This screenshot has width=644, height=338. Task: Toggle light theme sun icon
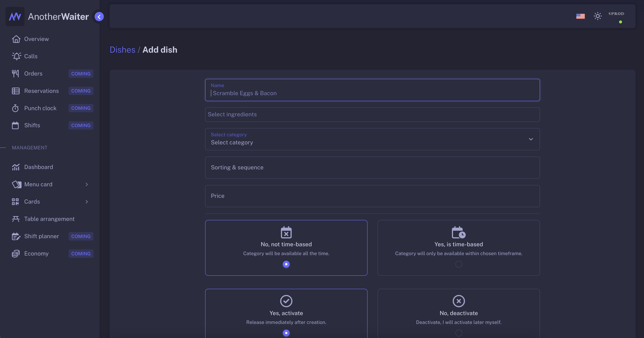coord(597,16)
